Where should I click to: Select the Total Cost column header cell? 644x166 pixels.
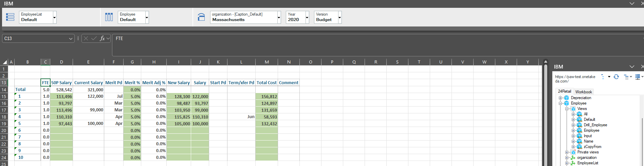[x=266, y=82]
